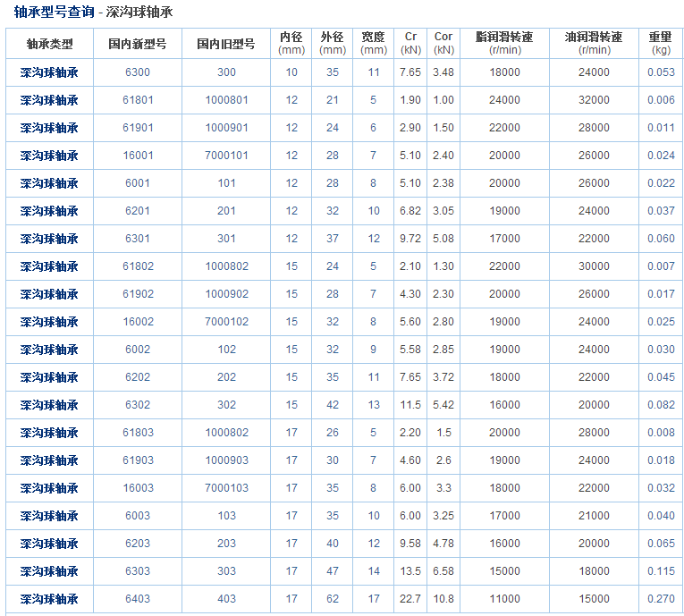
Task: Select old model number 1000903
Action: (226, 460)
